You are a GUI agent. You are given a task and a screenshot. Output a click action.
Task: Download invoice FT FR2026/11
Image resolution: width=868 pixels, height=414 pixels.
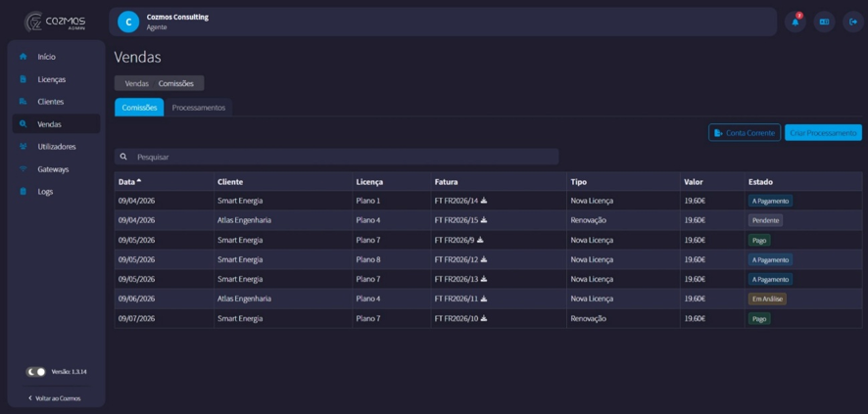(x=483, y=299)
